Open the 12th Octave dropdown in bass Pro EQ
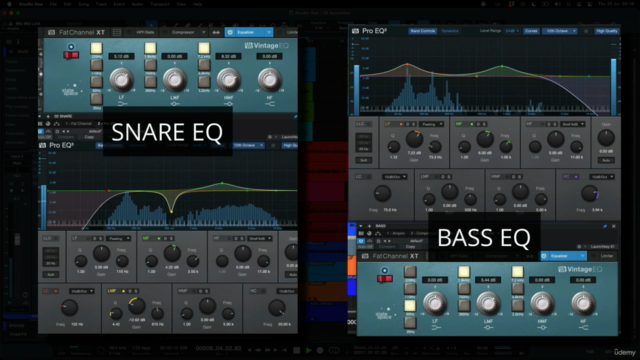The height and width of the screenshot is (360, 640). 560,31
